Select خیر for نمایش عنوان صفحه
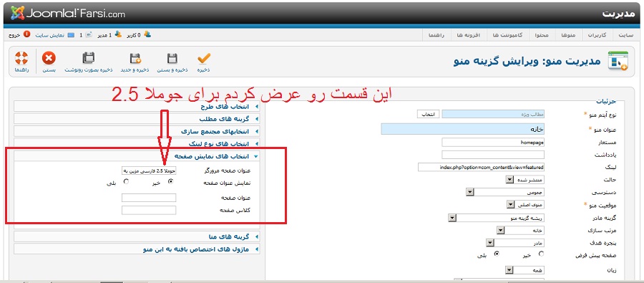 click(x=171, y=181)
